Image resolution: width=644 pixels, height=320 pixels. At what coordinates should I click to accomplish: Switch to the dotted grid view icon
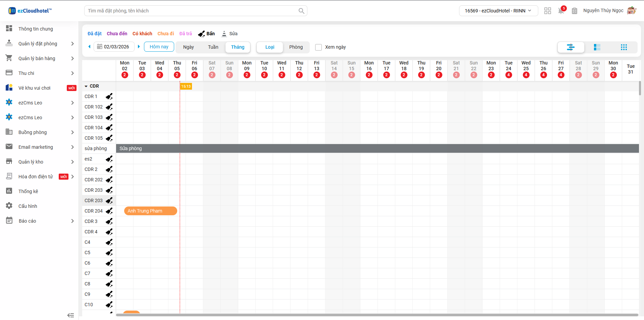(x=624, y=47)
